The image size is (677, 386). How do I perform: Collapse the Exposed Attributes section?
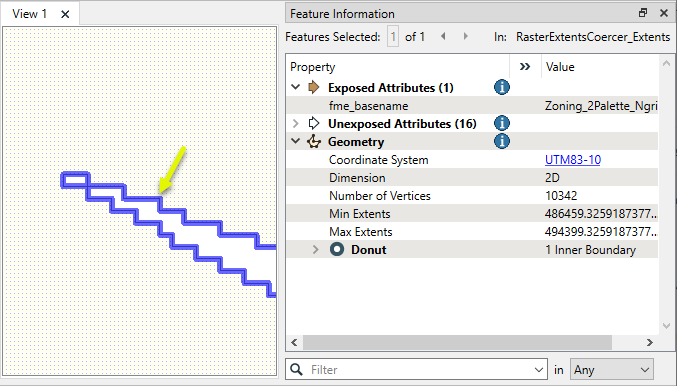point(296,87)
